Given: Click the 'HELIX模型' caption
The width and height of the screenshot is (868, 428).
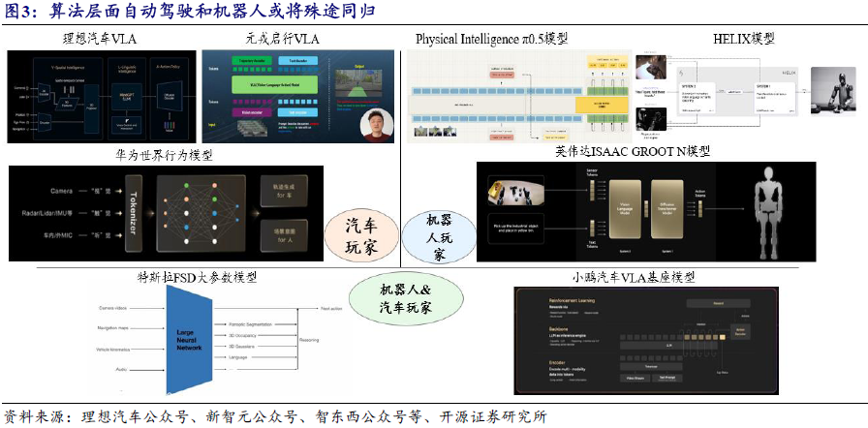Looking at the screenshot, I should [x=744, y=39].
